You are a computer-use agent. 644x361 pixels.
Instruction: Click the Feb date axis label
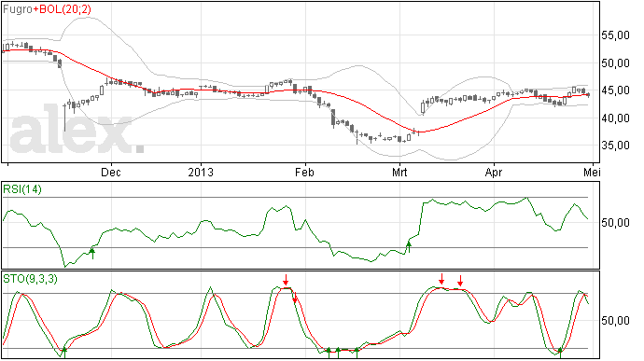point(304,172)
